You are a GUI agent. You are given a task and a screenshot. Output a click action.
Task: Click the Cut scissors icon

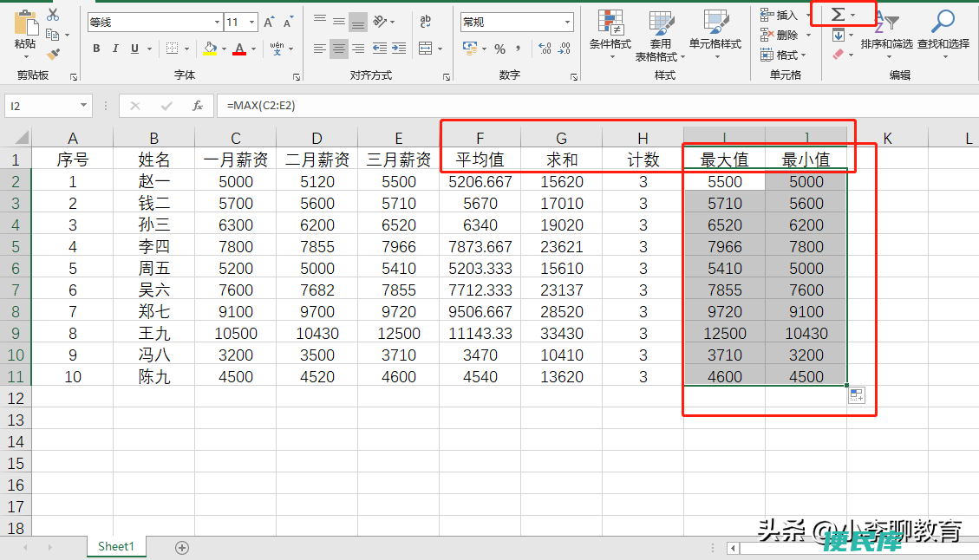point(53,15)
